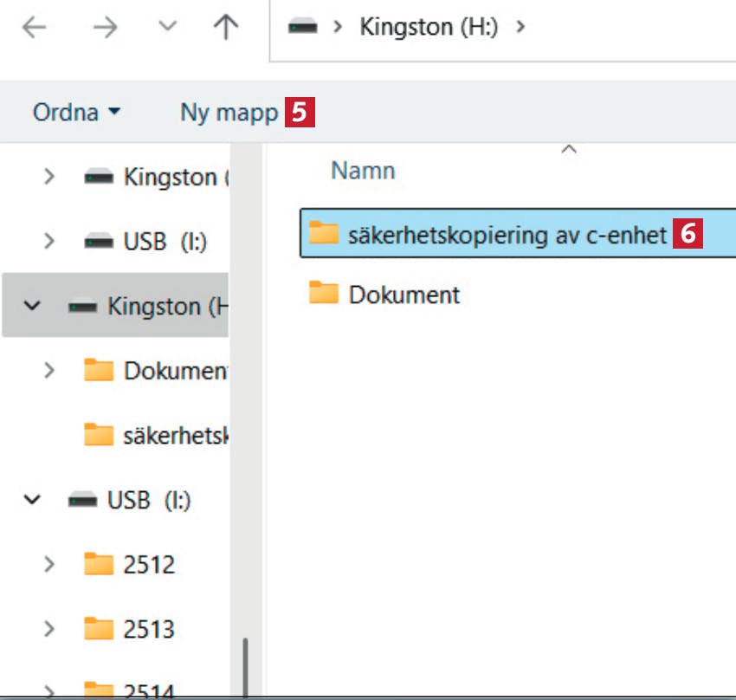
Task: Select the 2514 folder in the tree
Action: click(149, 690)
